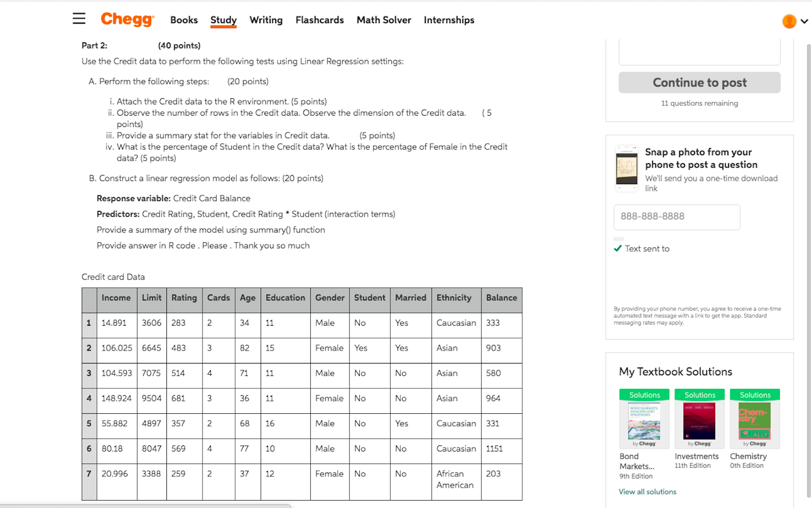The width and height of the screenshot is (812, 508).
Task: Open the View all solutions link
Action: point(647,492)
